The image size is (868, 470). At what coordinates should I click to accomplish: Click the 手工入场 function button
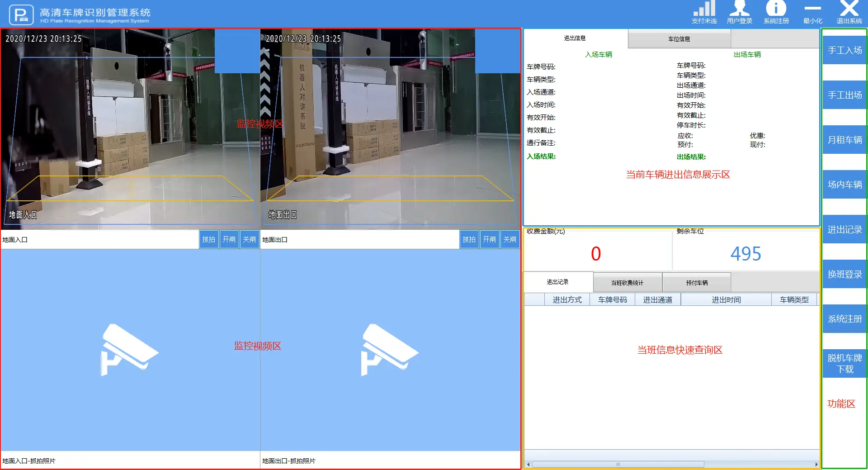pyautogui.click(x=844, y=50)
